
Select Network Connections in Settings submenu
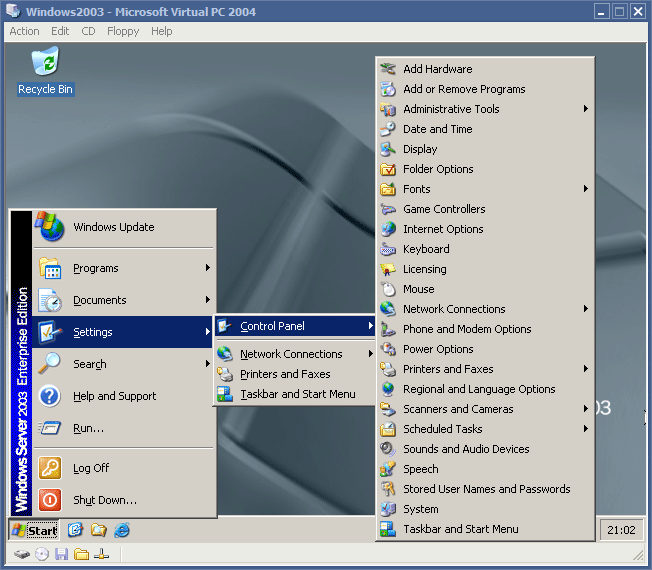pos(295,354)
